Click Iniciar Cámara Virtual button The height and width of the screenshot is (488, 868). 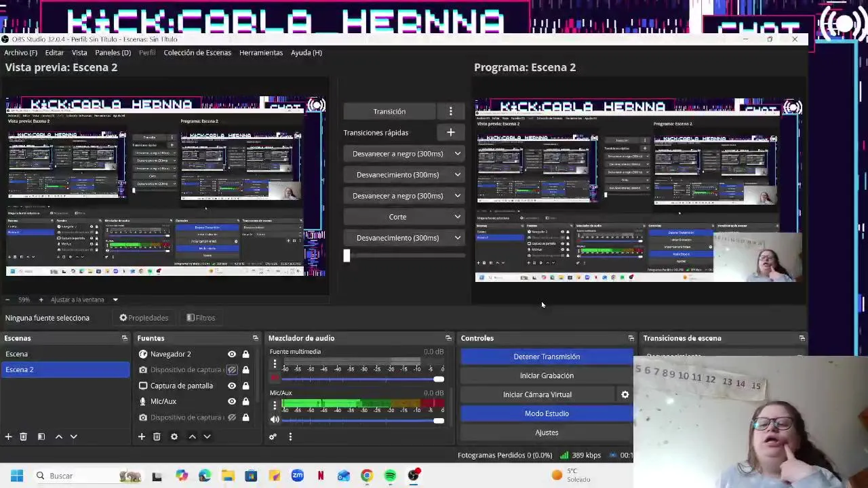click(x=538, y=394)
